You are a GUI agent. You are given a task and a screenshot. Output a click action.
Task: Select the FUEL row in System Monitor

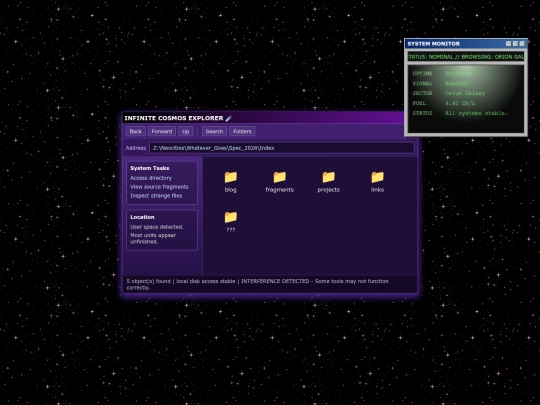tap(466, 103)
